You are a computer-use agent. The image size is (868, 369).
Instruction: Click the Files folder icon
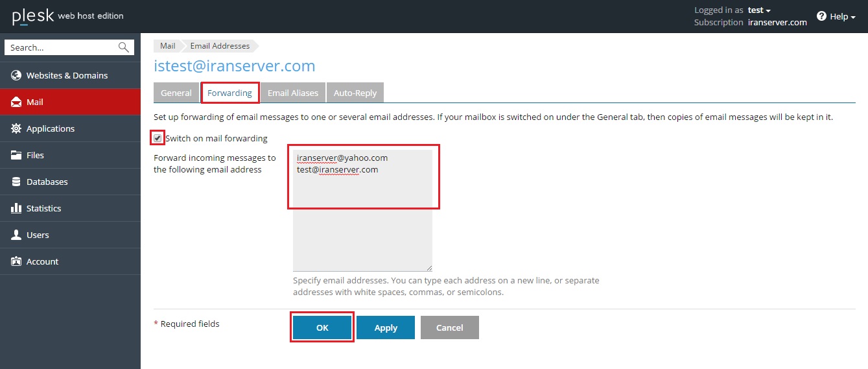tap(16, 155)
